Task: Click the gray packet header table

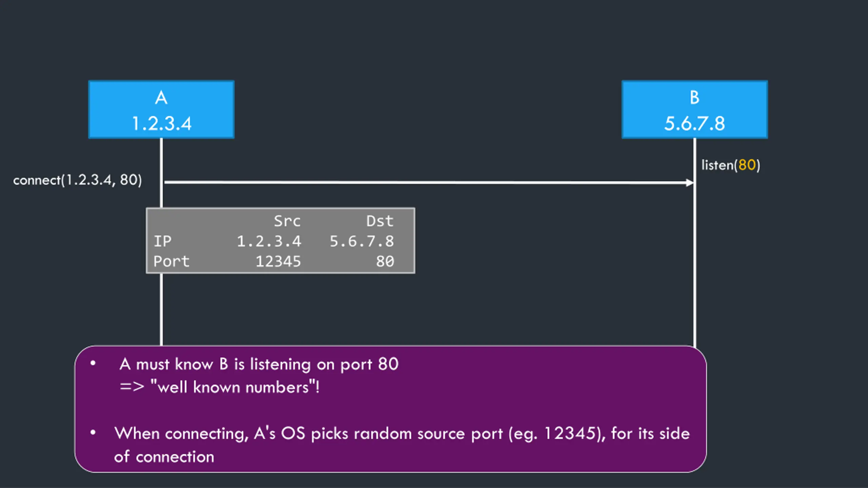Action: click(x=280, y=241)
